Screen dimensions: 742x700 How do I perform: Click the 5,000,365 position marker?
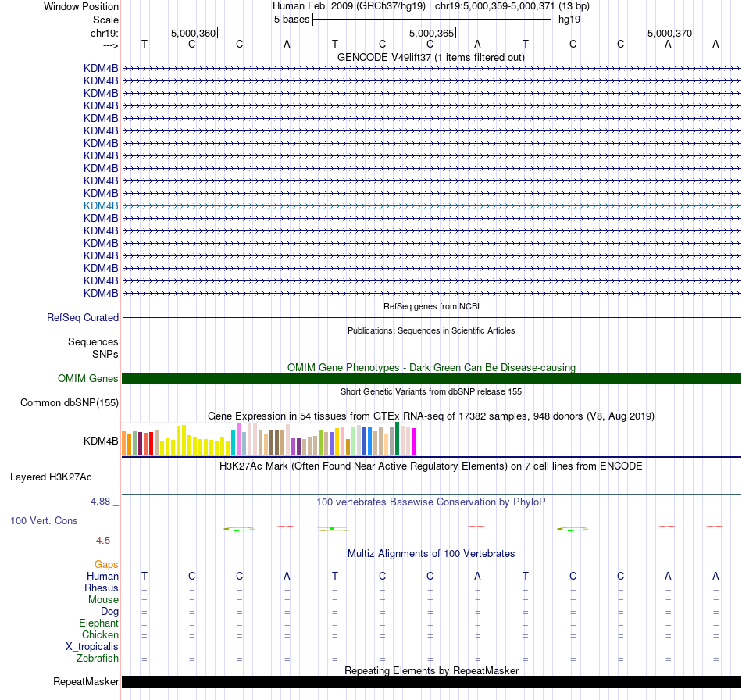pyautogui.click(x=432, y=33)
